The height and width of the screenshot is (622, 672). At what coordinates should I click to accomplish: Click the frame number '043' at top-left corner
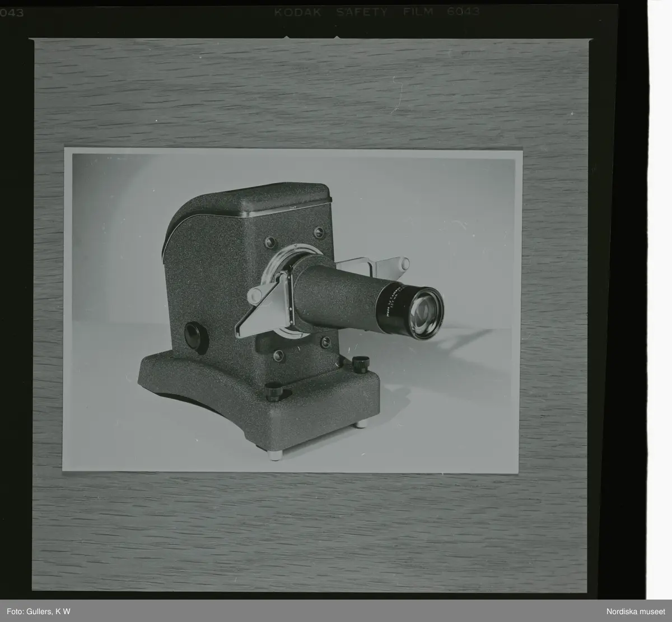[x=12, y=12]
